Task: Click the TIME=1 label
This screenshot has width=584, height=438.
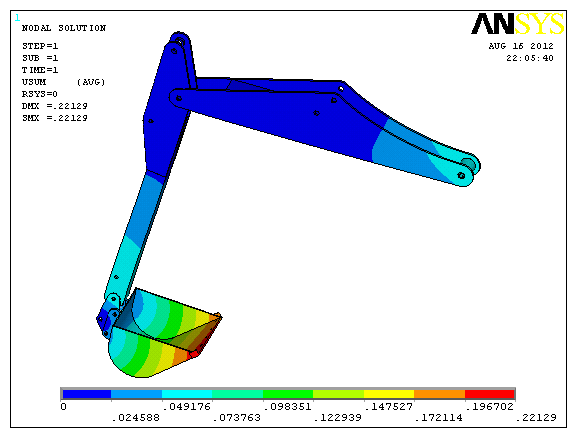Action: (40, 70)
